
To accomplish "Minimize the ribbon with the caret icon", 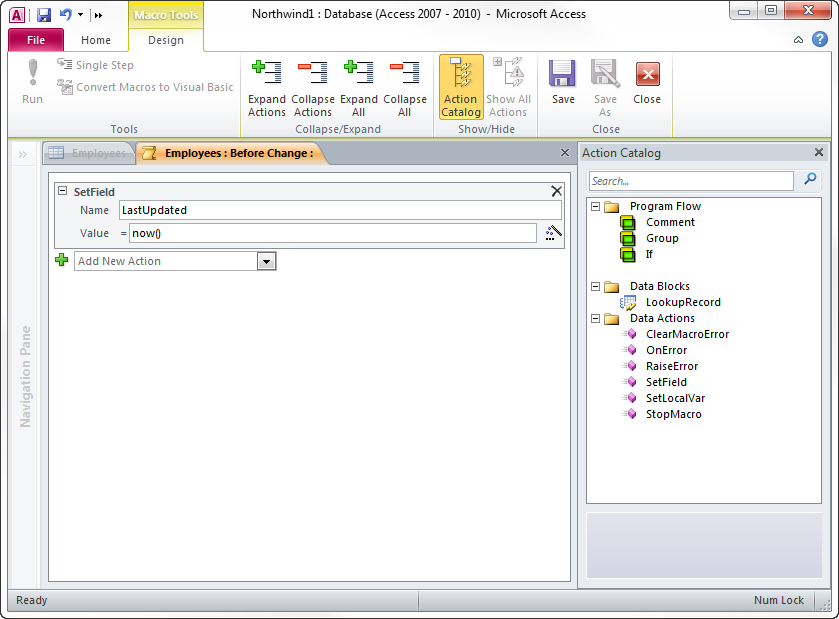I will [x=798, y=40].
